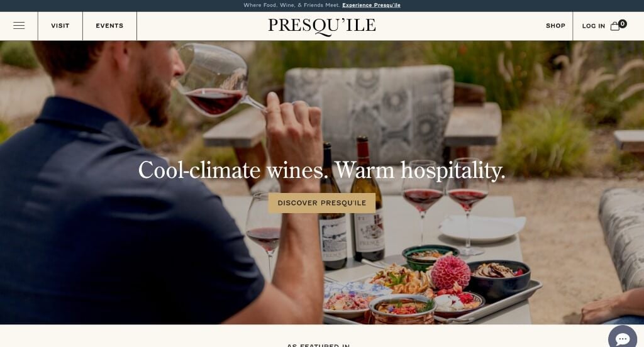Click the announcement banner text

coord(292,5)
